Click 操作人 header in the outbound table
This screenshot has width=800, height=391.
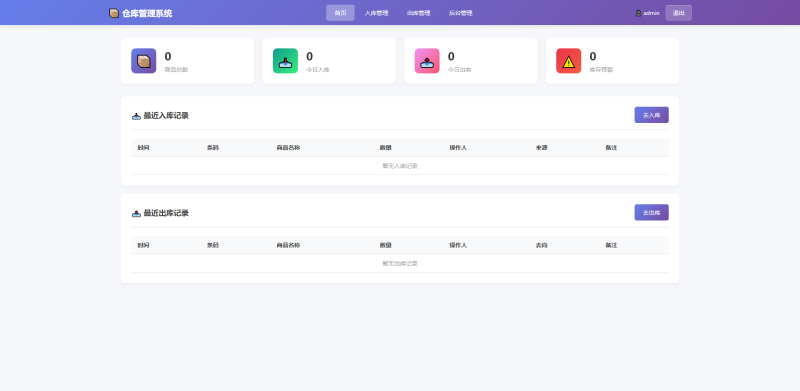click(458, 245)
